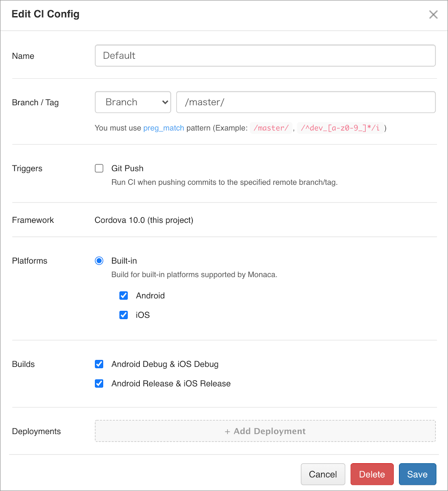Viewport: 448px width, 491px height.
Task: Close the Edit CI Config dialog
Action: [x=433, y=14]
